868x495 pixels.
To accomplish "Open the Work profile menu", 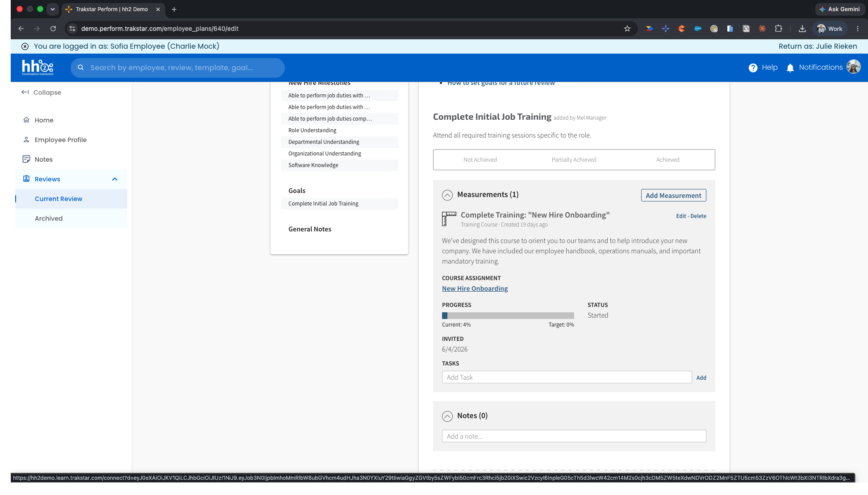I will (830, 29).
